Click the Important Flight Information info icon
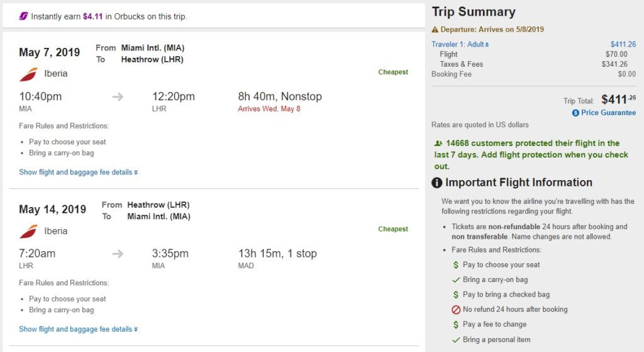 [437, 183]
